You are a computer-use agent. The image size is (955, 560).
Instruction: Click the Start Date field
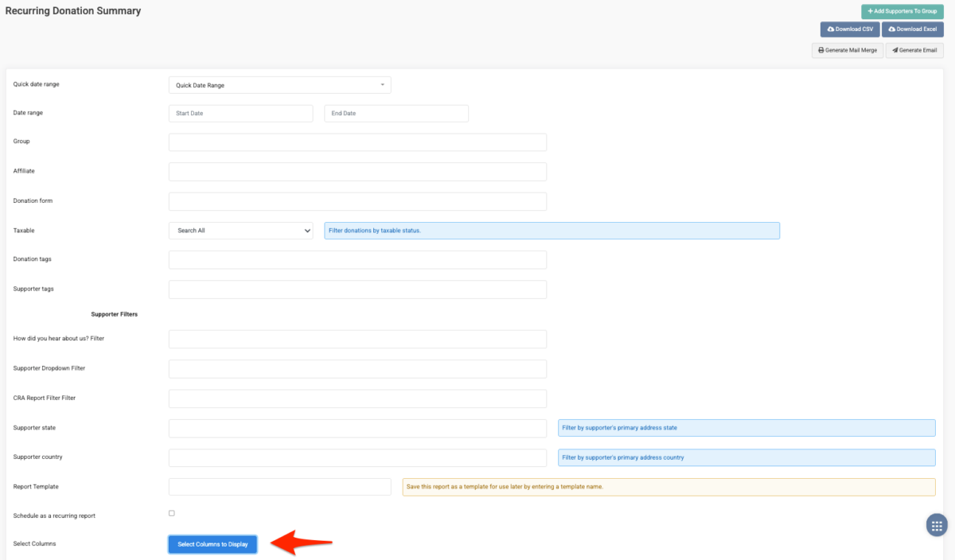[240, 113]
